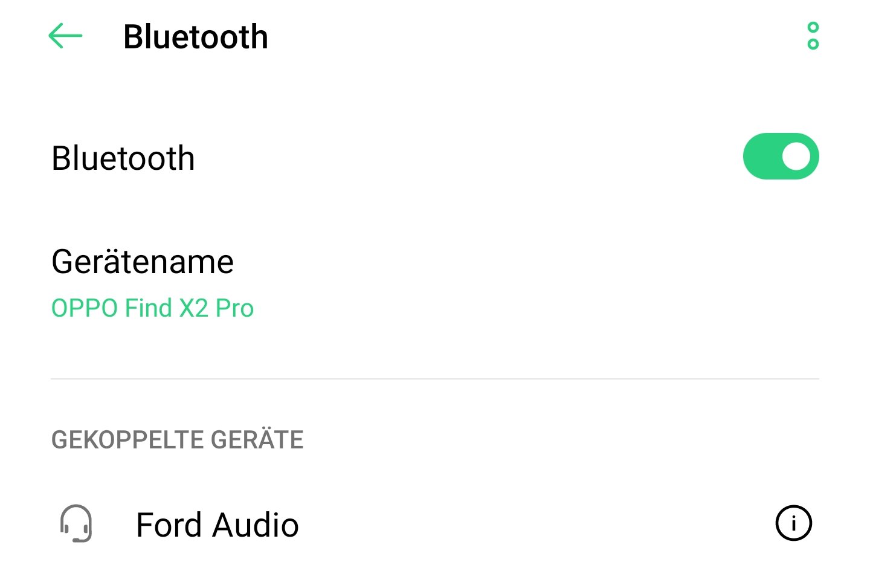
Task: Go back using the green arrow
Action: (65, 36)
